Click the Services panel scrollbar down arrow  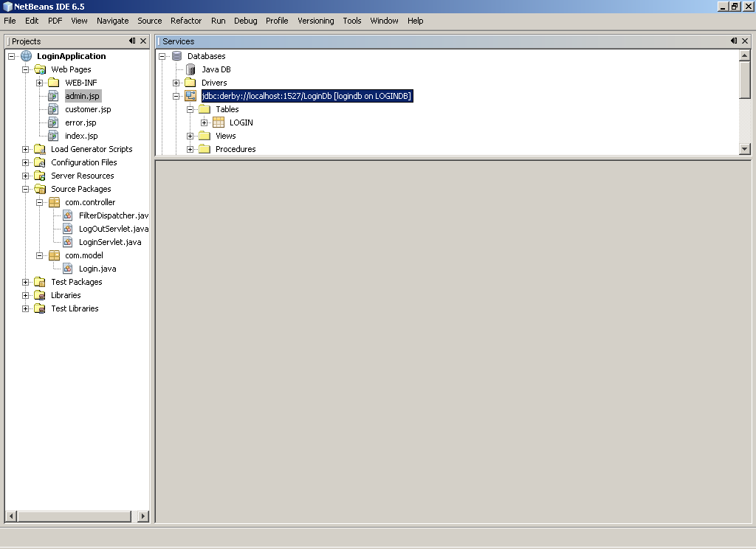tap(745, 148)
